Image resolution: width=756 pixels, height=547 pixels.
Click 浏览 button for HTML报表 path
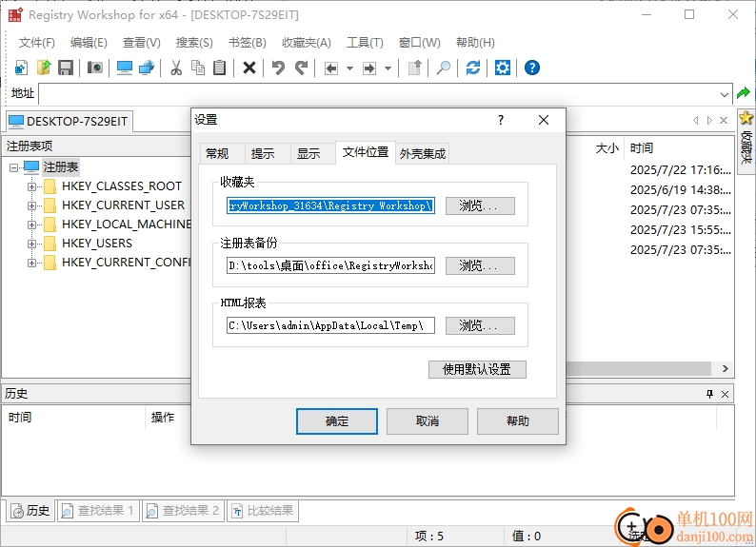480,326
